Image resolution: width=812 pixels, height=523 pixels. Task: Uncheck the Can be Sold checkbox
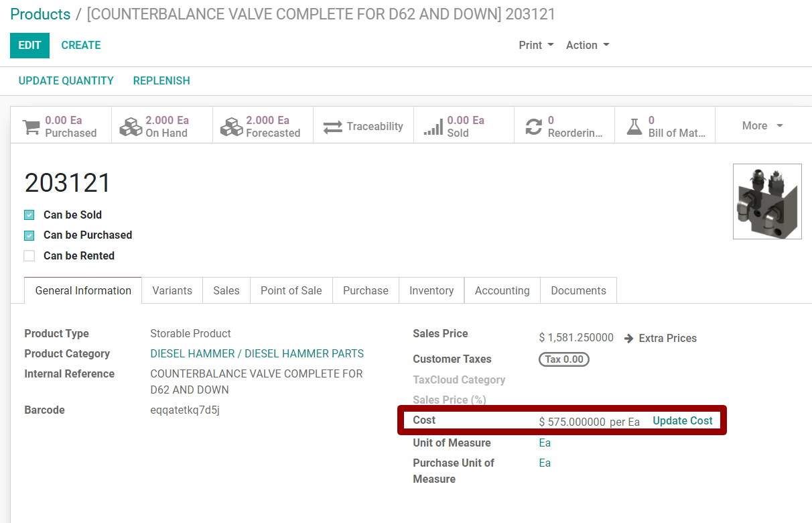pyautogui.click(x=29, y=215)
